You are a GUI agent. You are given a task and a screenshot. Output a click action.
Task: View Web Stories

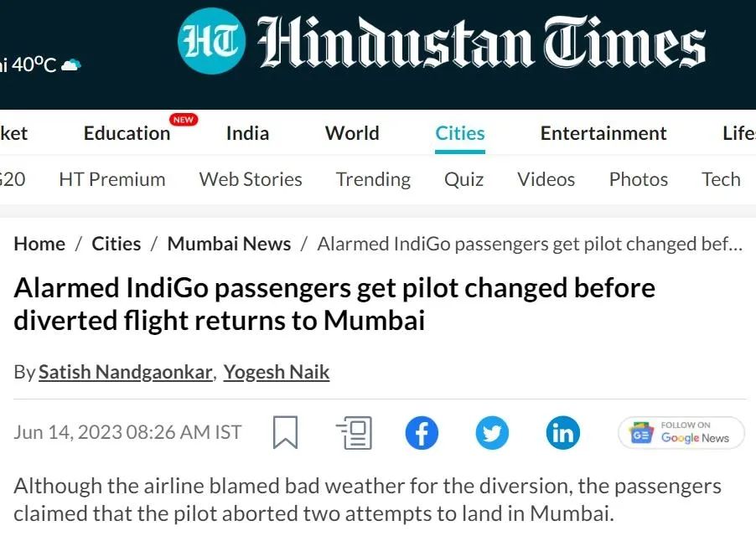[x=251, y=179]
